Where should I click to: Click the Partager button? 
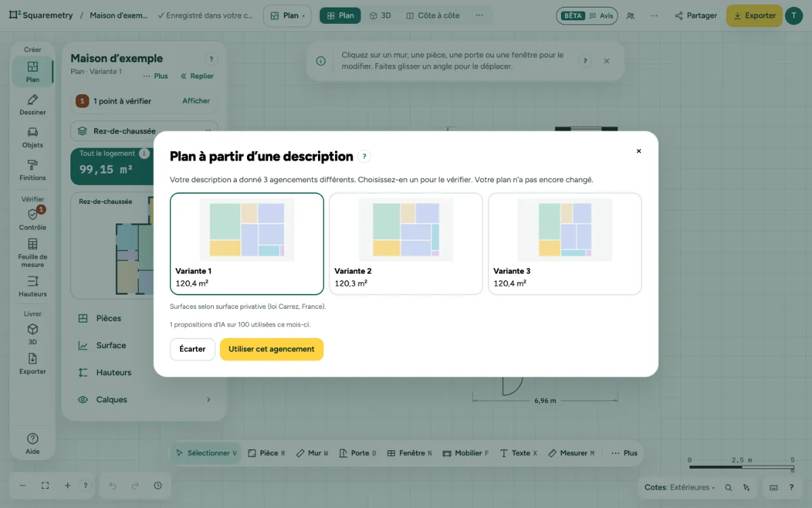pos(696,16)
